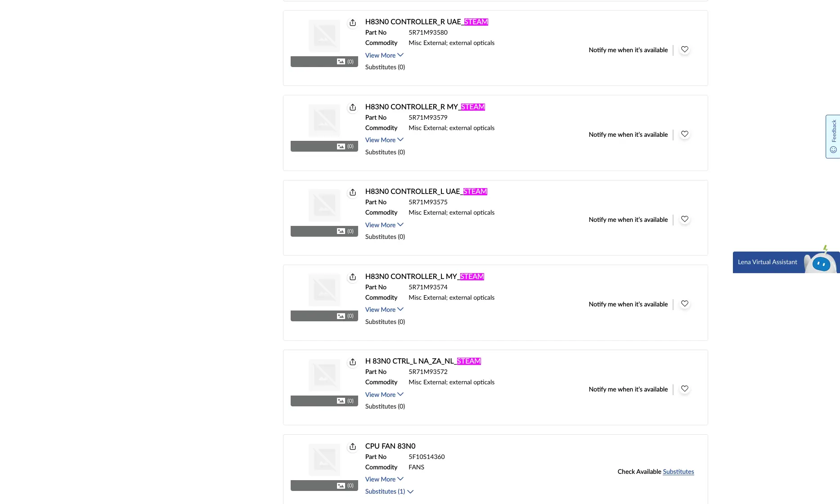The height and width of the screenshot is (504, 840).
Task: Click the CONTROLLER_L UAE_STEAM product thumbnail
Action: coord(324,206)
